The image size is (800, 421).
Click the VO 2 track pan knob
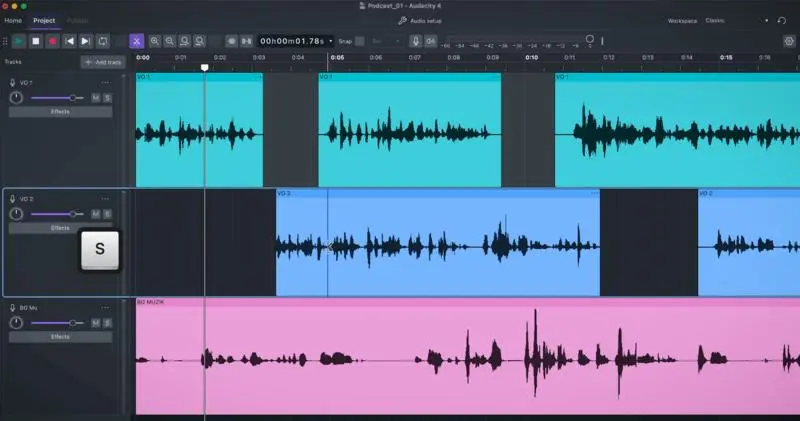click(16, 214)
